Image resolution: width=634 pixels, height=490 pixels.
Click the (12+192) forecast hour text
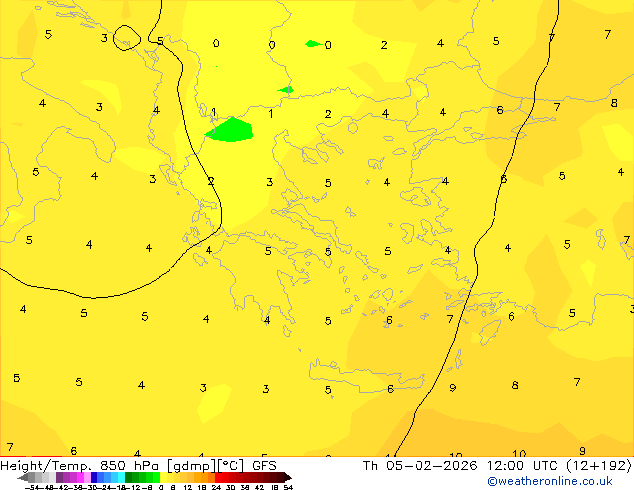pos(603,465)
